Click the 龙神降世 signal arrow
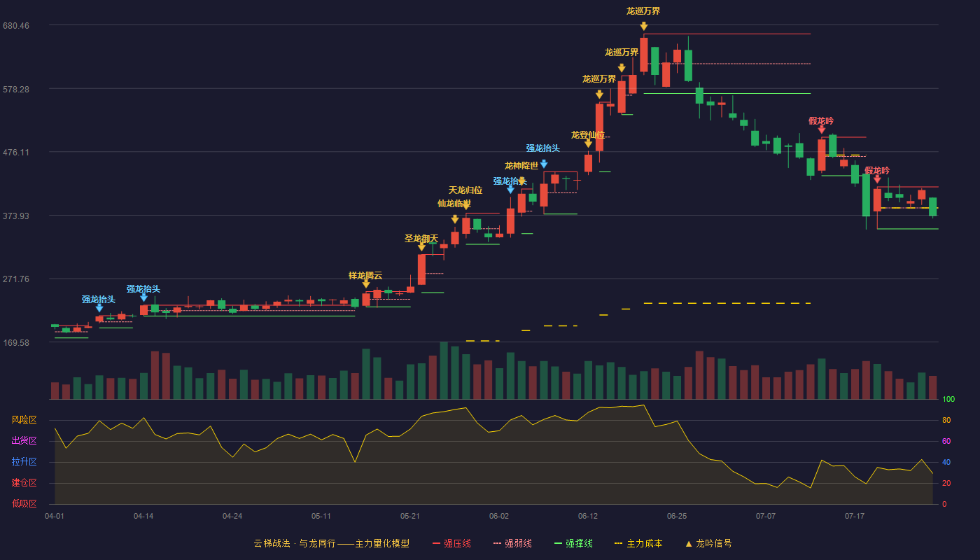Screen dimensions: 980x560 pyautogui.click(x=521, y=181)
